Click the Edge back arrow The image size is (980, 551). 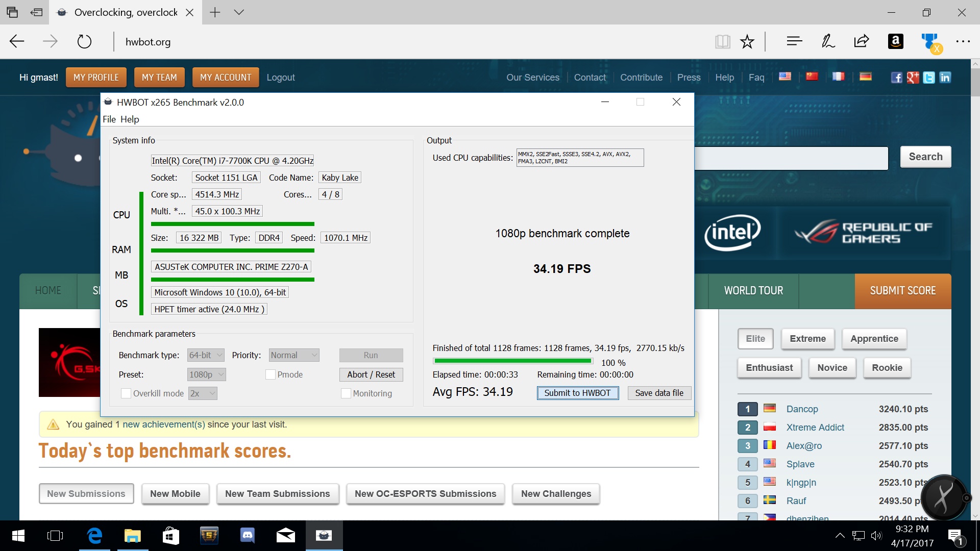point(17,41)
